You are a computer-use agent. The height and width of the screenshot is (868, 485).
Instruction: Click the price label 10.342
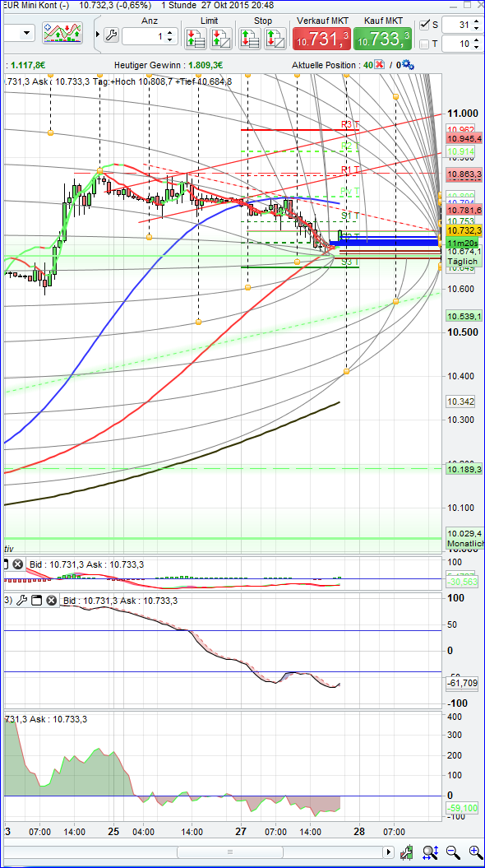click(459, 402)
